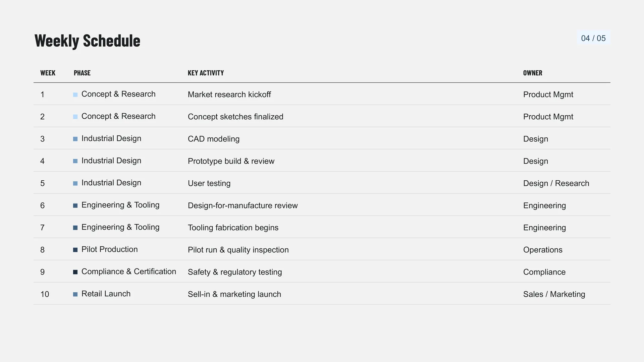The height and width of the screenshot is (362, 644).
Task: Click the KEY ACTIVITY column header
Action: [206, 73]
